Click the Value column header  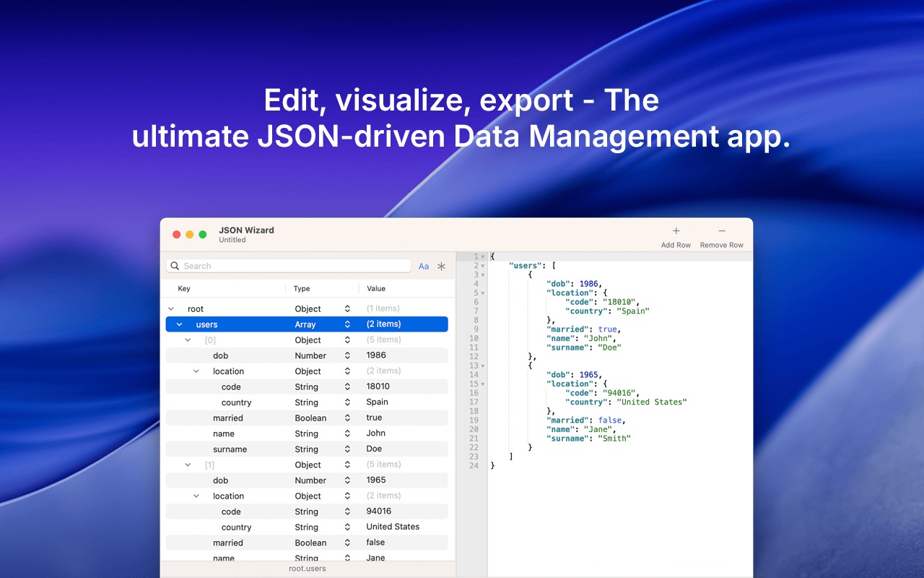376,288
